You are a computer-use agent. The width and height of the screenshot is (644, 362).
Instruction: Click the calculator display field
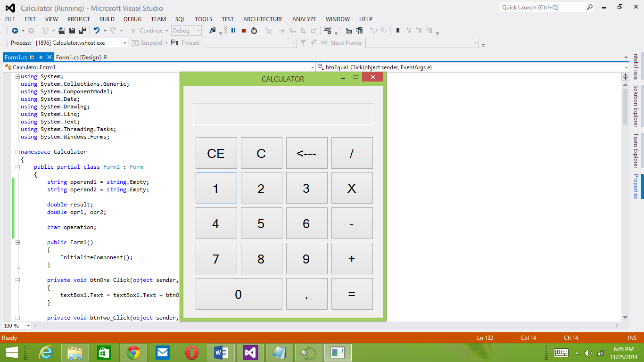tap(283, 114)
